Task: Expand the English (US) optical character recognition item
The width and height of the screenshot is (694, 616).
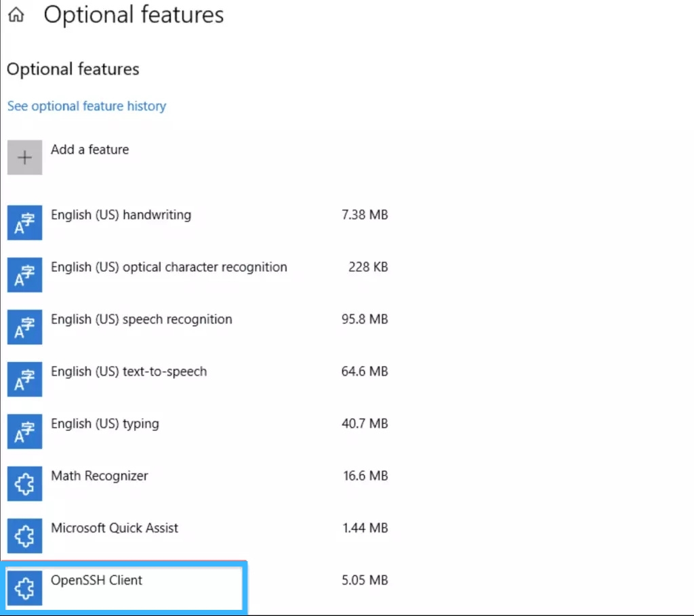Action: pos(169,268)
